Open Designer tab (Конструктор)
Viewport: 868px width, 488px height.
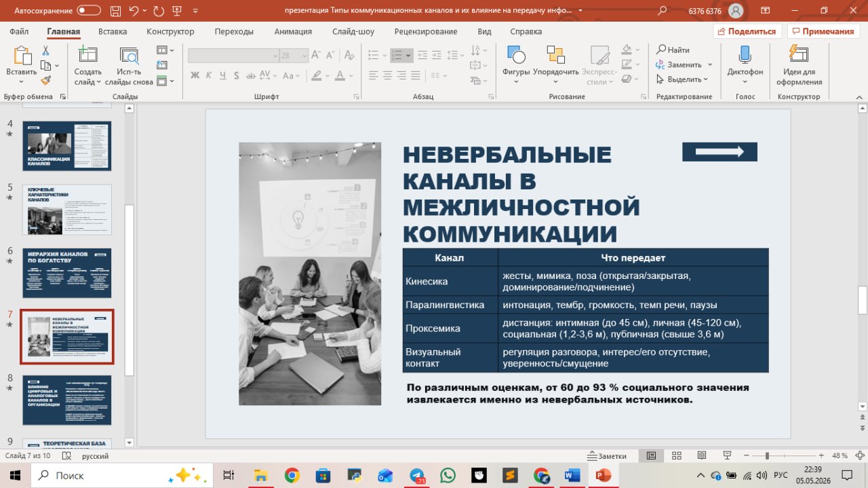pyautogui.click(x=170, y=31)
